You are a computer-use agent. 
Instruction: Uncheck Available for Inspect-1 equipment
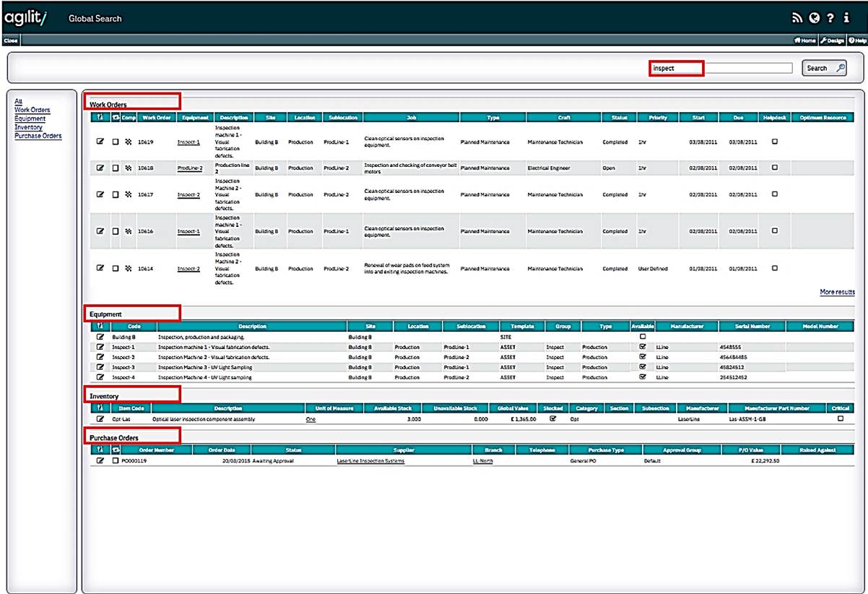click(x=643, y=347)
